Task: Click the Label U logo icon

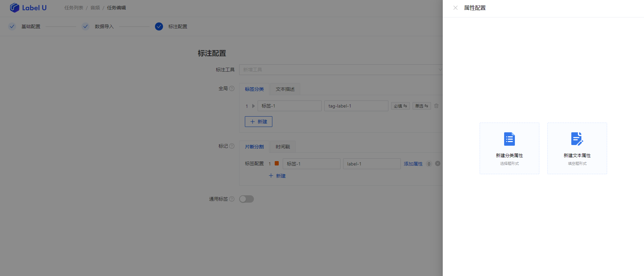Action: point(14,7)
